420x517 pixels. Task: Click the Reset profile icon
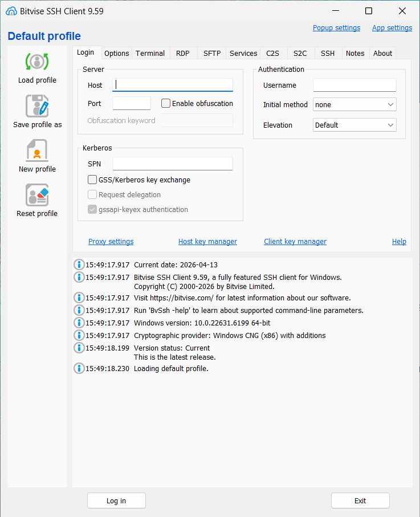(x=37, y=195)
